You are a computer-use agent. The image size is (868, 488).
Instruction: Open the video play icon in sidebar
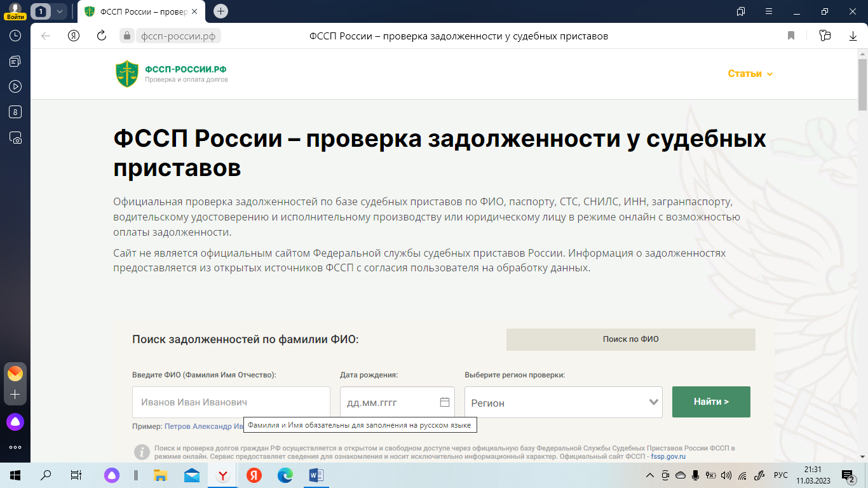[15, 86]
